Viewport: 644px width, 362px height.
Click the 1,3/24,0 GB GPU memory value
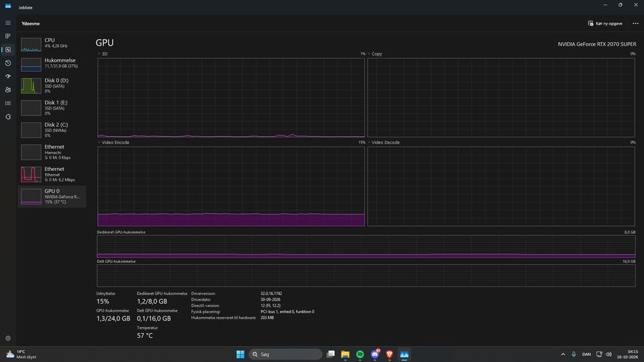pos(113,318)
